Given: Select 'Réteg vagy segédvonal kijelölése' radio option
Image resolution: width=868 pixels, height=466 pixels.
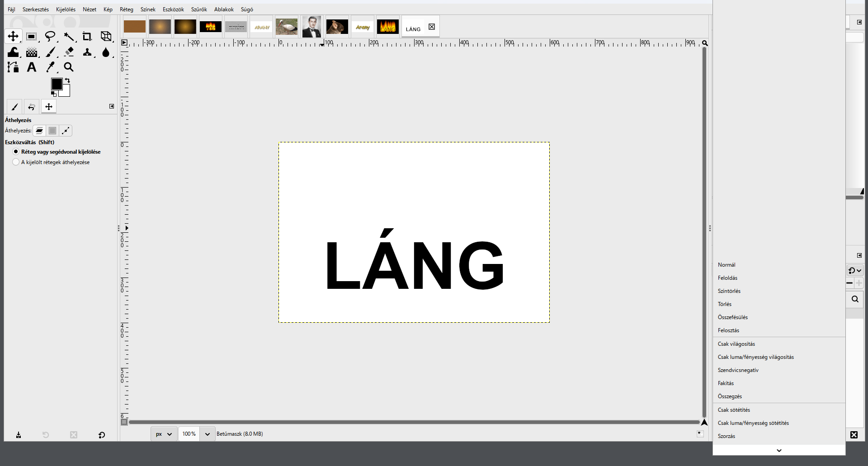Looking at the screenshot, I should 57,152.
